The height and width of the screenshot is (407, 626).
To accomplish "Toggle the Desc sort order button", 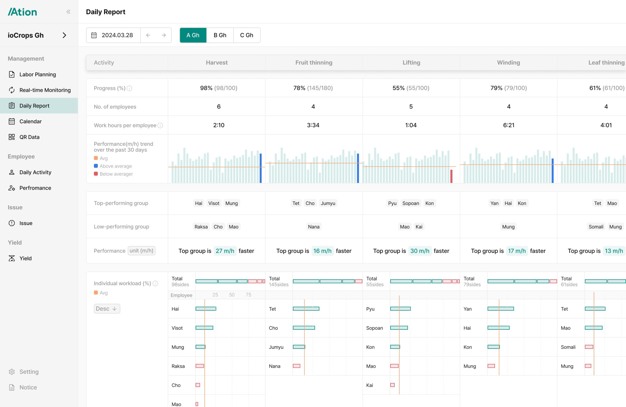I will click(x=106, y=309).
